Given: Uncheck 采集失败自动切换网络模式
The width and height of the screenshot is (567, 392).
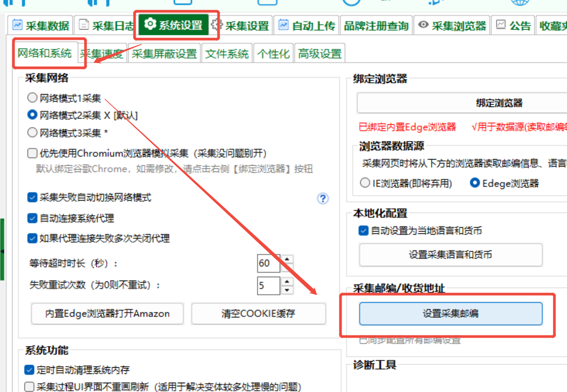Looking at the screenshot, I should [x=32, y=197].
